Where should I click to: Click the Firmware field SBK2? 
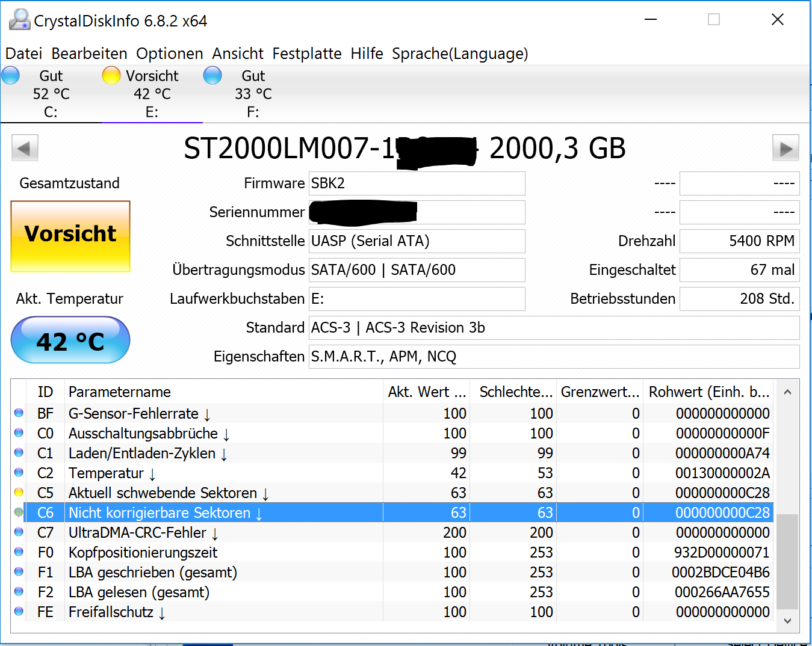point(417,183)
